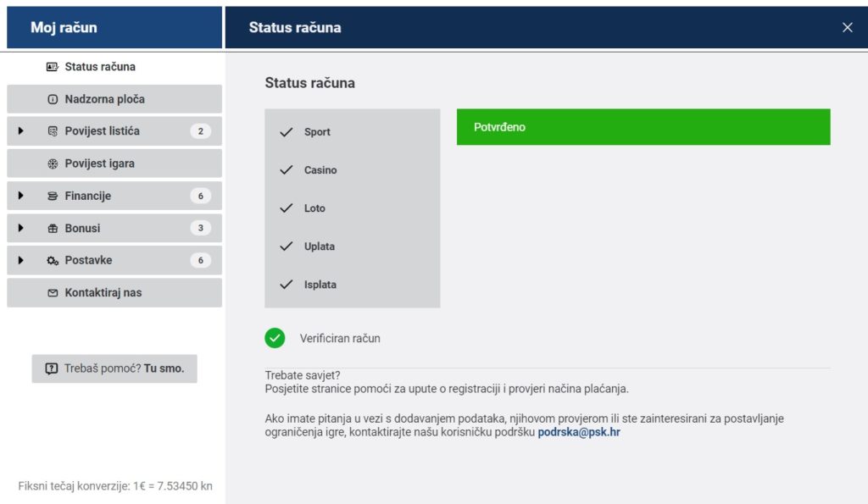
Task: Expand the Povijest listića section arrow
Action: coord(20,131)
